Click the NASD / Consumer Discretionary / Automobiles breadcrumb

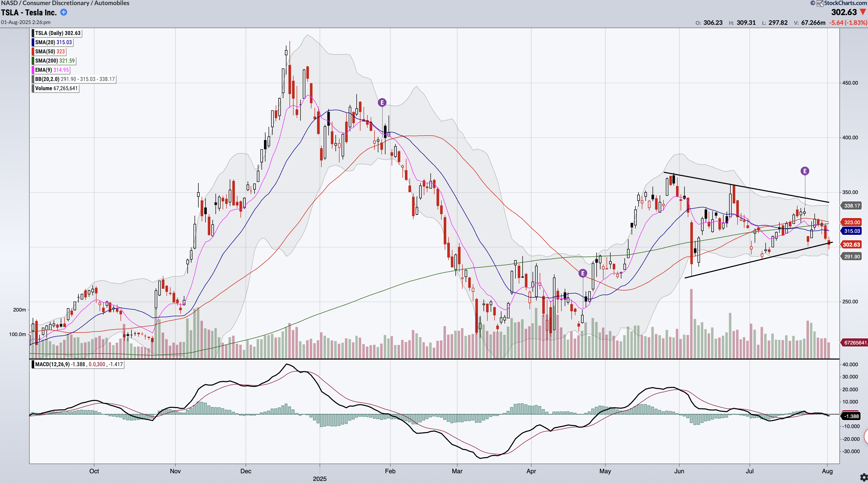[x=65, y=3]
